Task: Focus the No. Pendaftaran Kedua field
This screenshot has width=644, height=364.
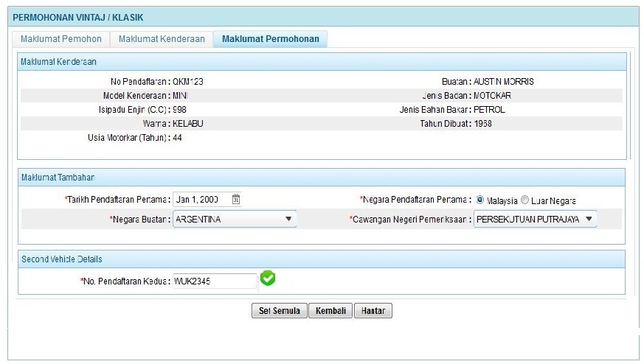Action: (215, 281)
